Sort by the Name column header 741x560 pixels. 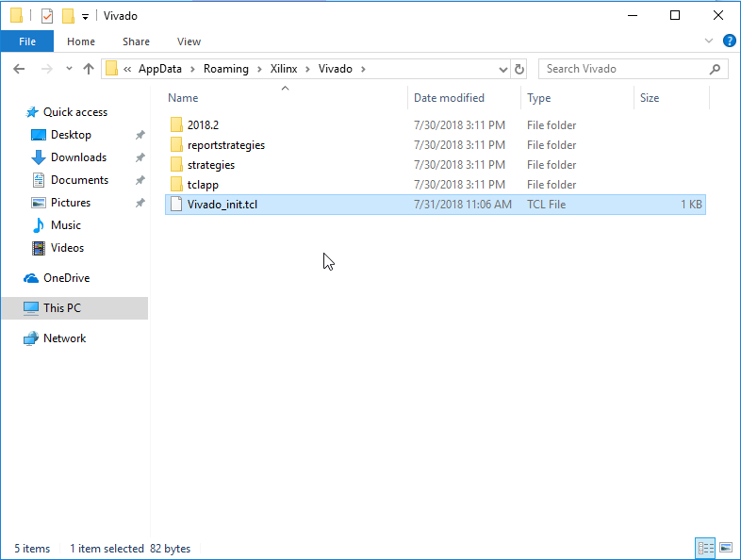coord(183,98)
